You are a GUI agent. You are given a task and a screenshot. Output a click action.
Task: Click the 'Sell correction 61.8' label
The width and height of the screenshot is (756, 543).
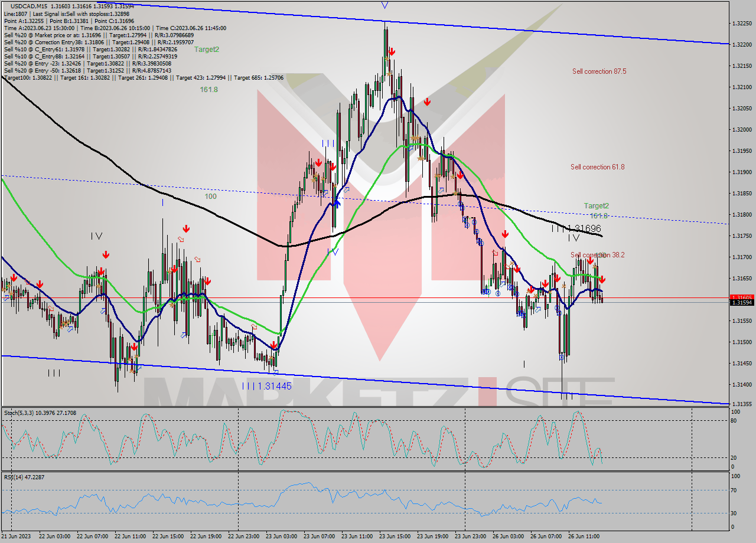coord(597,167)
